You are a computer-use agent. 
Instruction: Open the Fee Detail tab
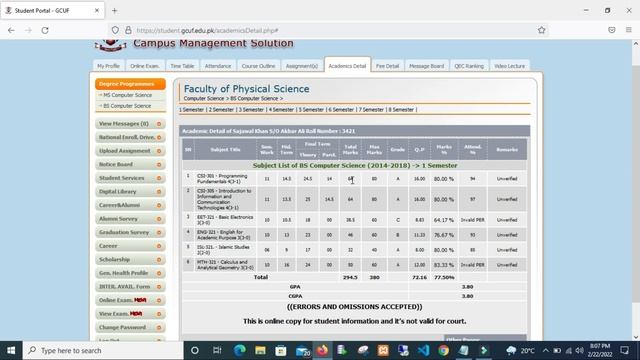387,66
